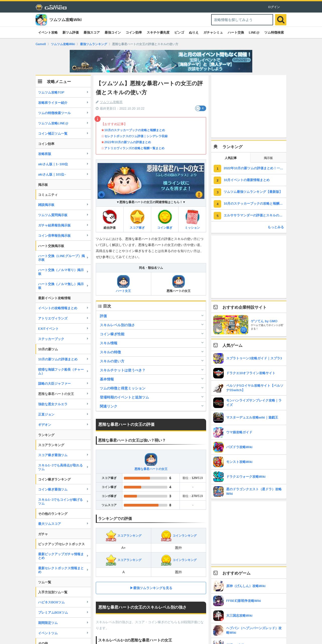The image size is (322, 644).
Task: Expand the 基本情報 contents row
Action: [151, 379]
